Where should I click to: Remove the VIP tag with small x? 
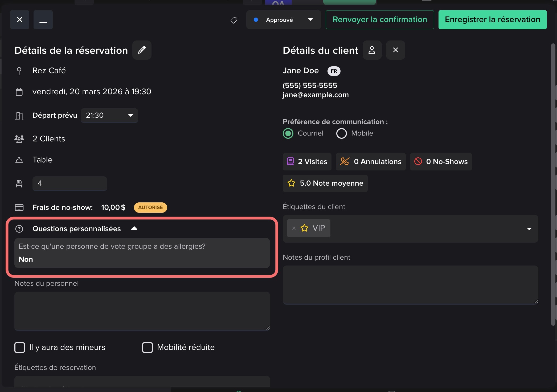click(294, 228)
